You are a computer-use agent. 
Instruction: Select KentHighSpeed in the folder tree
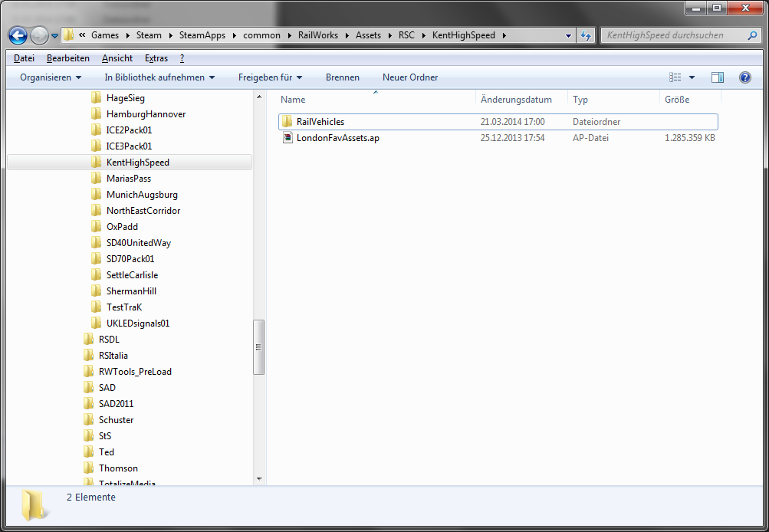pos(130,163)
